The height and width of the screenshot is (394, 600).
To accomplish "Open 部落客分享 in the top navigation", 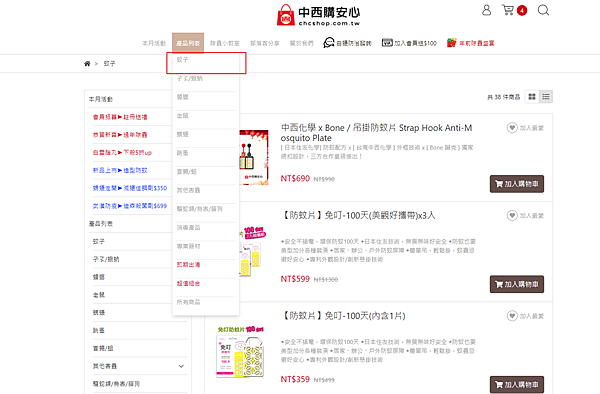I will point(264,43).
